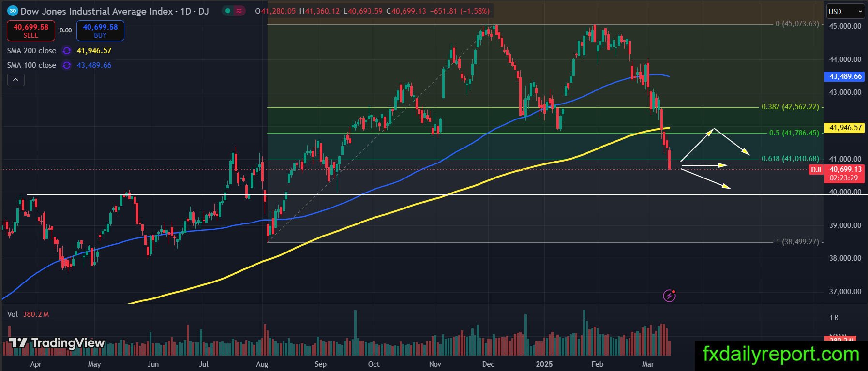Click 44,000.00 on the price scale
868x371 pixels.
845,59
